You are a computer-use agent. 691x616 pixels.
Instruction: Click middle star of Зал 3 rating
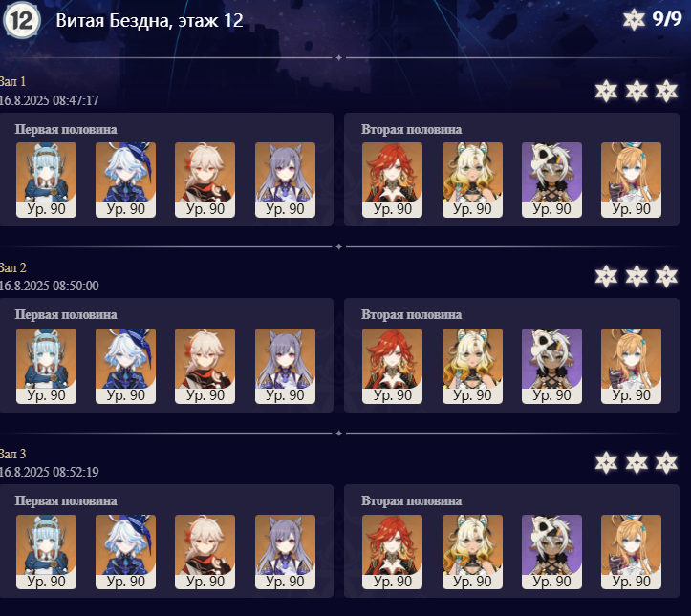pos(637,462)
